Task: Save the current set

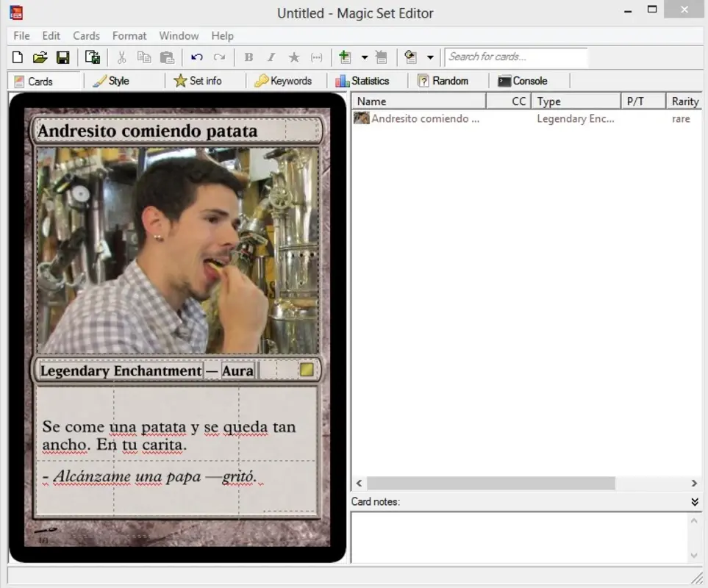Action: 62,57
